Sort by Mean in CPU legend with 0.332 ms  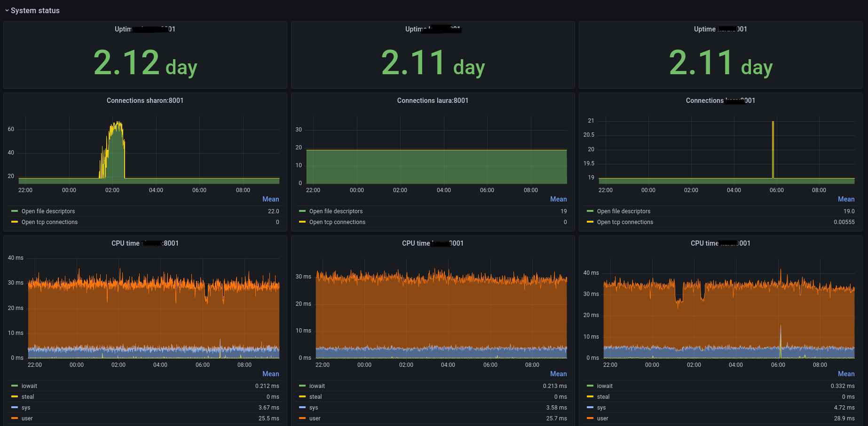846,374
